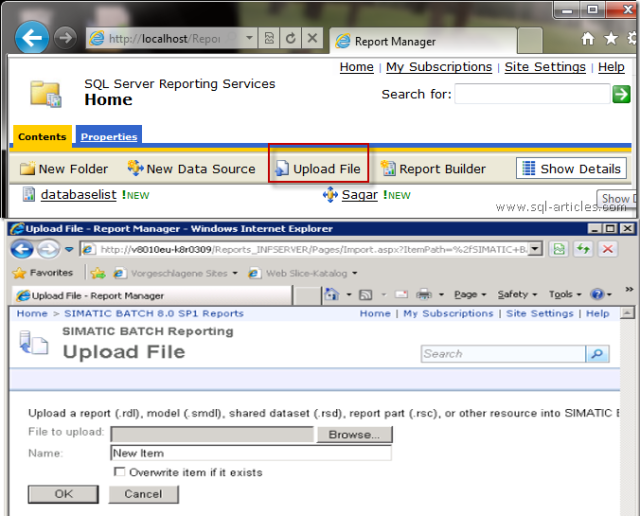The image size is (640, 516).
Task: Go back in Upload File browser window
Action: 22,249
